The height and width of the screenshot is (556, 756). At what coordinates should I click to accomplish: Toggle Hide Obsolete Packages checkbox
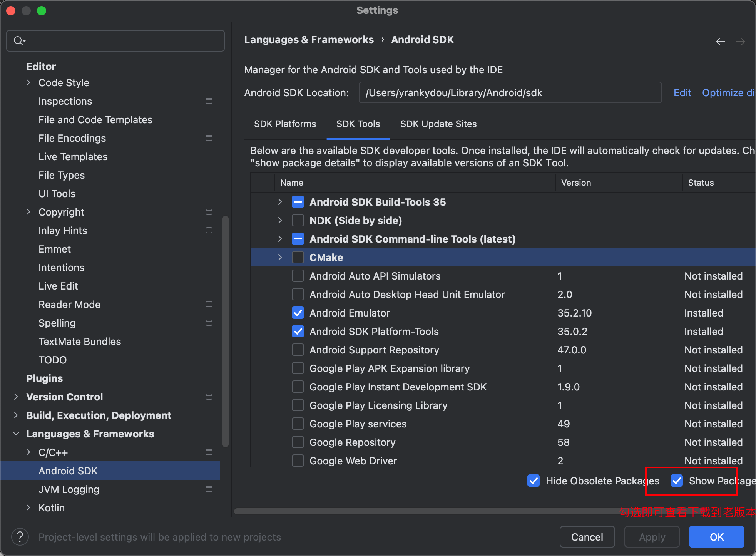(534, 481)
